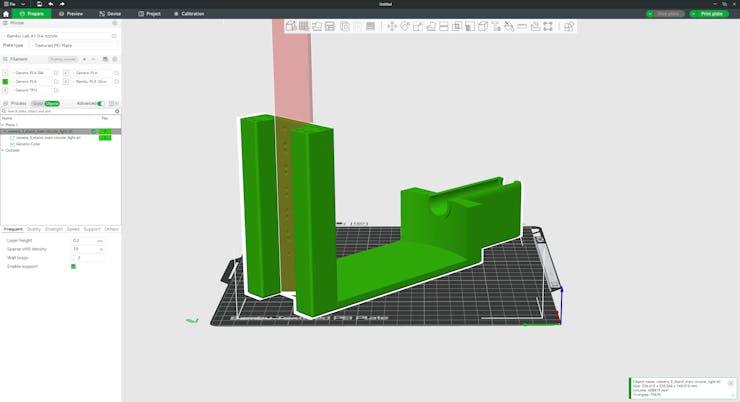The image size is (740, 402).
Task: Click the Print plate button
Action: [712, 14]
